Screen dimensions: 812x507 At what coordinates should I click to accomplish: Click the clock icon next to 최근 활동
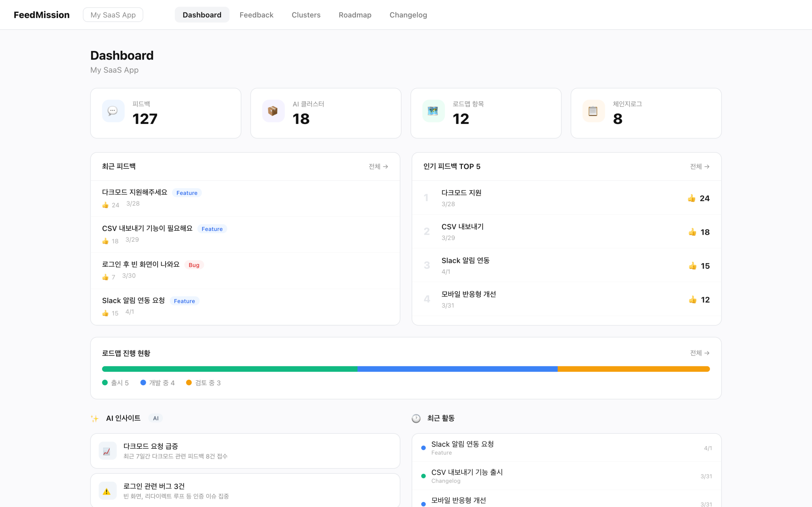tap(416, 418)
